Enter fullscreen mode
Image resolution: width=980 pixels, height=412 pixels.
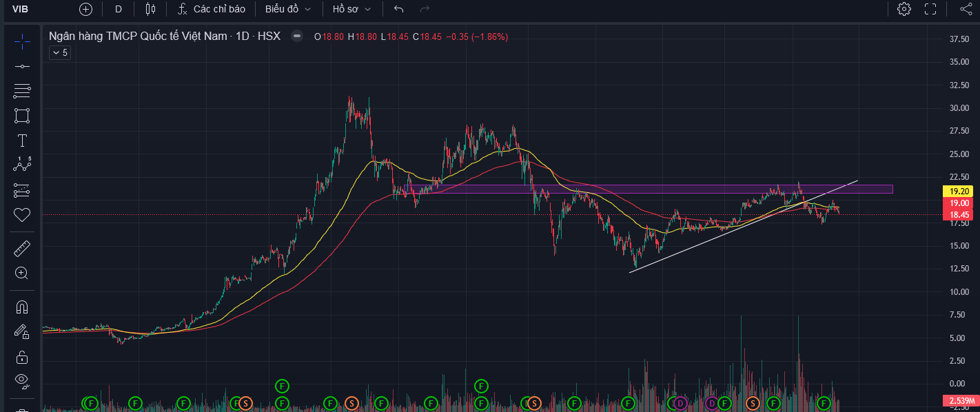tap(930, 9)
